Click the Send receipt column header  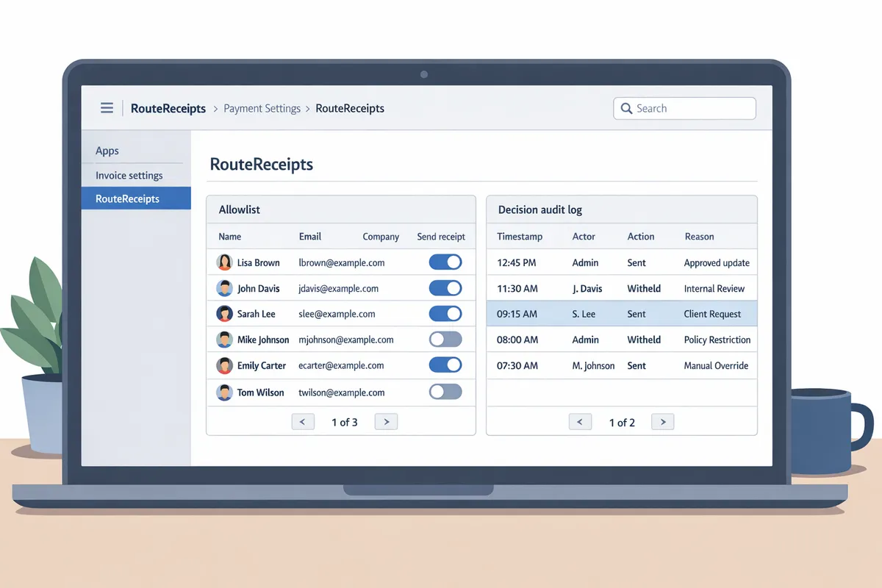click(x=441, y=237)
